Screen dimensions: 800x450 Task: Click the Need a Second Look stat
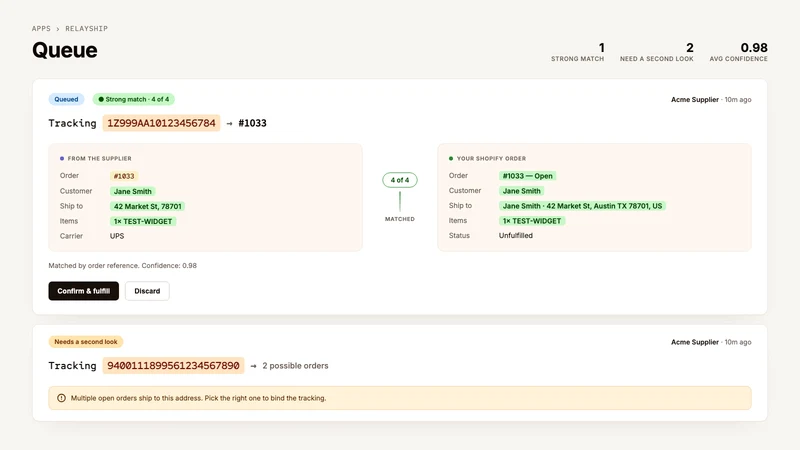[657, 52]
